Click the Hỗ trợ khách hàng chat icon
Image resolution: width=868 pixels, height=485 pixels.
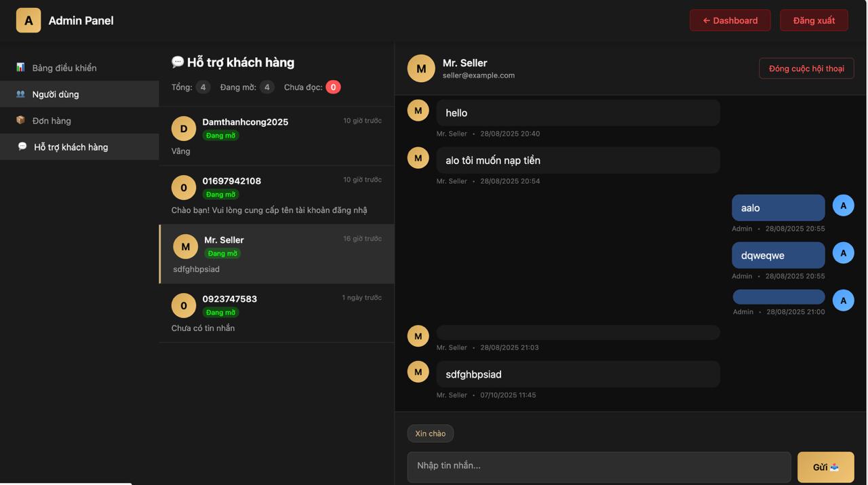coord(22,147)
